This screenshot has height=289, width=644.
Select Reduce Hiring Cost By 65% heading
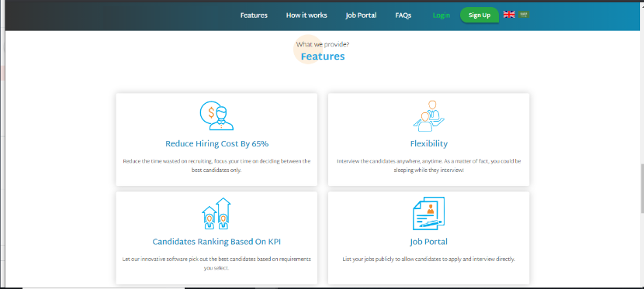point(216,144)
